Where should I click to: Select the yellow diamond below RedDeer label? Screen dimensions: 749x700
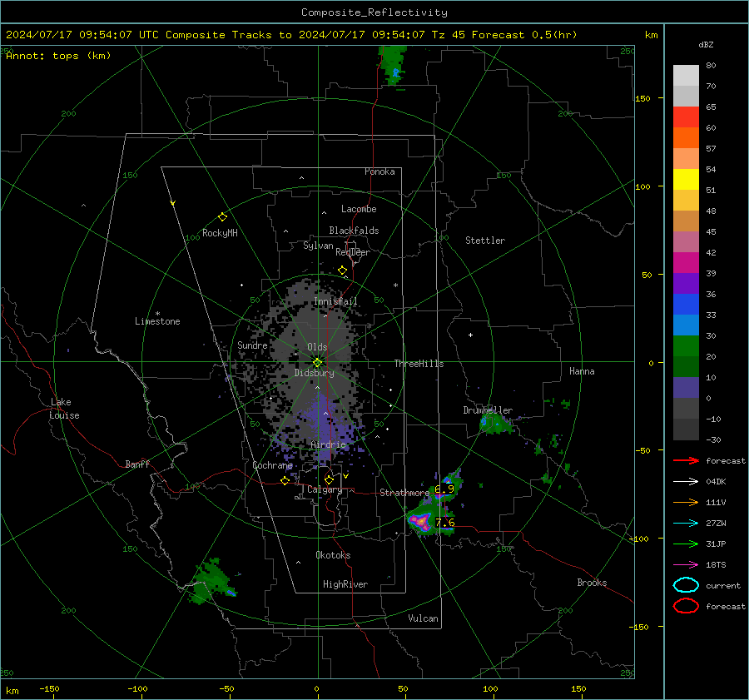tap(342, 271)
